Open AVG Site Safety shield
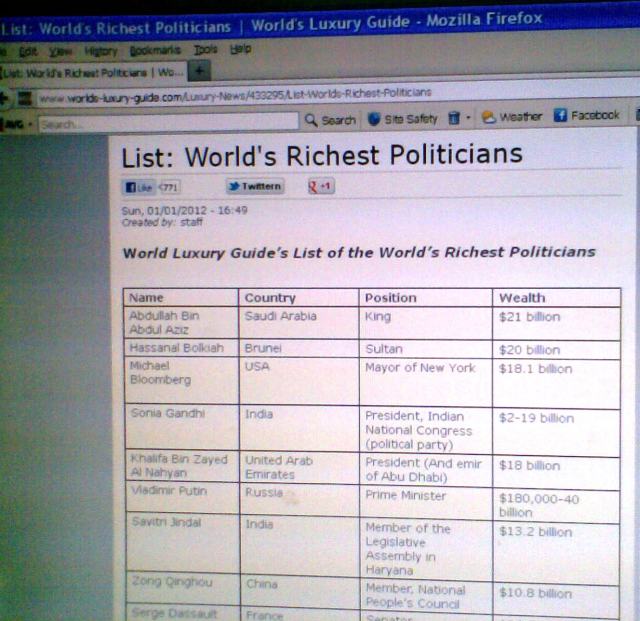The height and width of the screenshot is (621, 640). (x=402, y=119)
